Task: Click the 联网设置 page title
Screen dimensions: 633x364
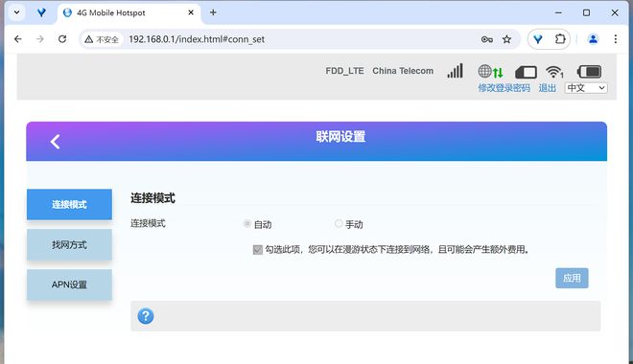Action: click(x=340, y=137)
